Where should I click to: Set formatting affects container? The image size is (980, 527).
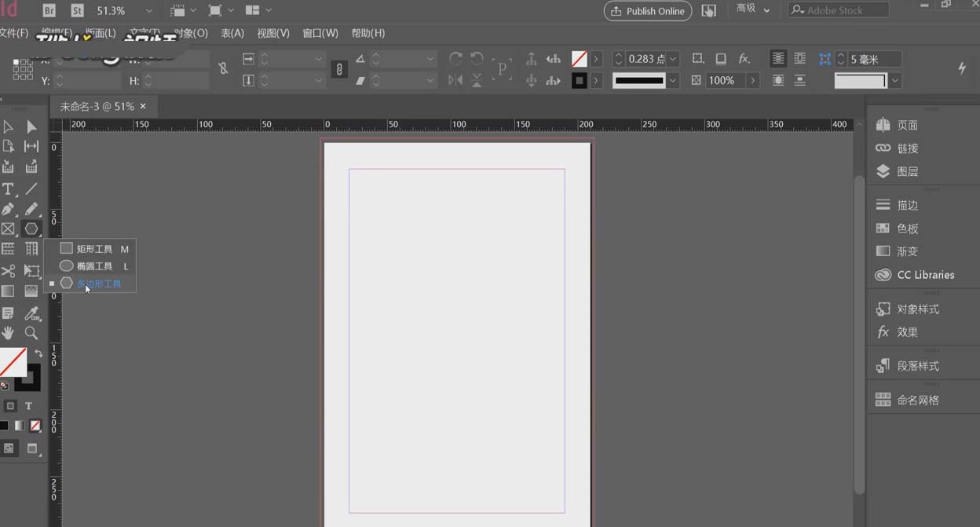[x=10, y=406]
